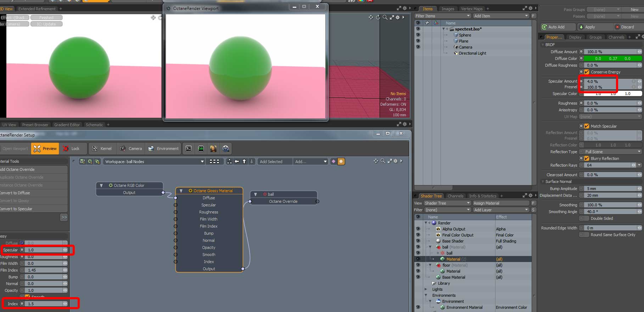Click the orange circle icon in node editor toolbar

(341, 161)
